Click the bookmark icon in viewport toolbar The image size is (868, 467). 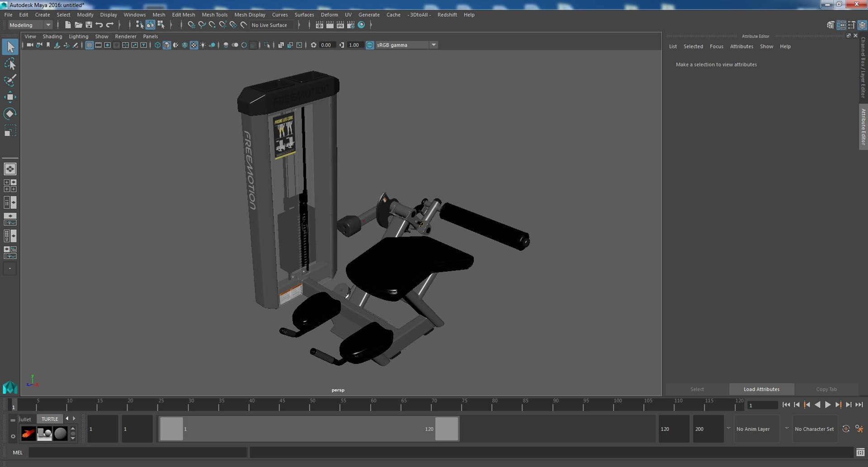coord(48,45)
